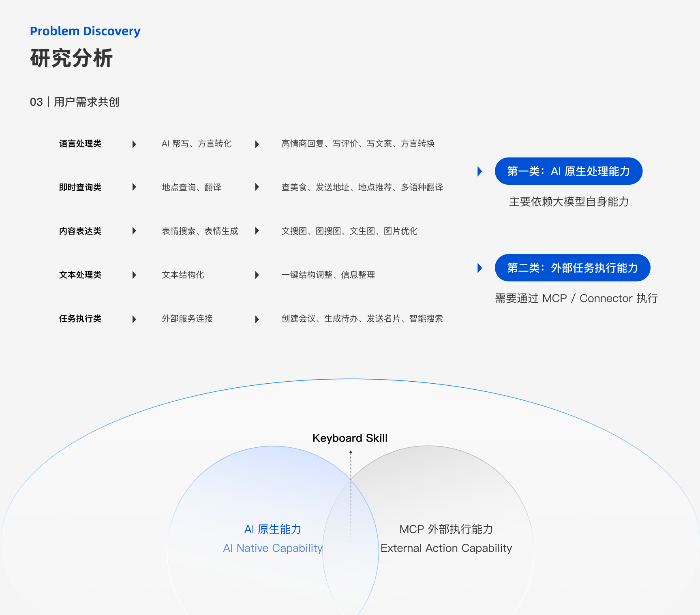Select the External Action Capability label
700x615 pixels.
(446, 548)
